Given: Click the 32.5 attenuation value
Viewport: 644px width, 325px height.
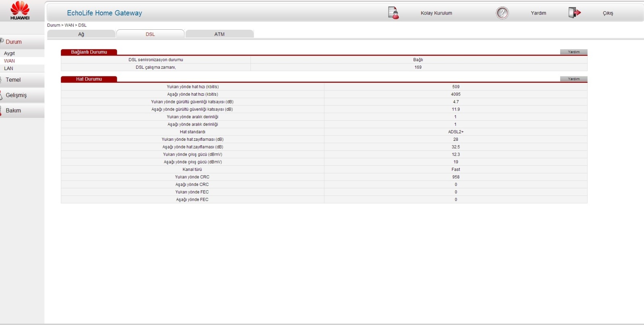Looking at the screenshot, I should [456, 147].
